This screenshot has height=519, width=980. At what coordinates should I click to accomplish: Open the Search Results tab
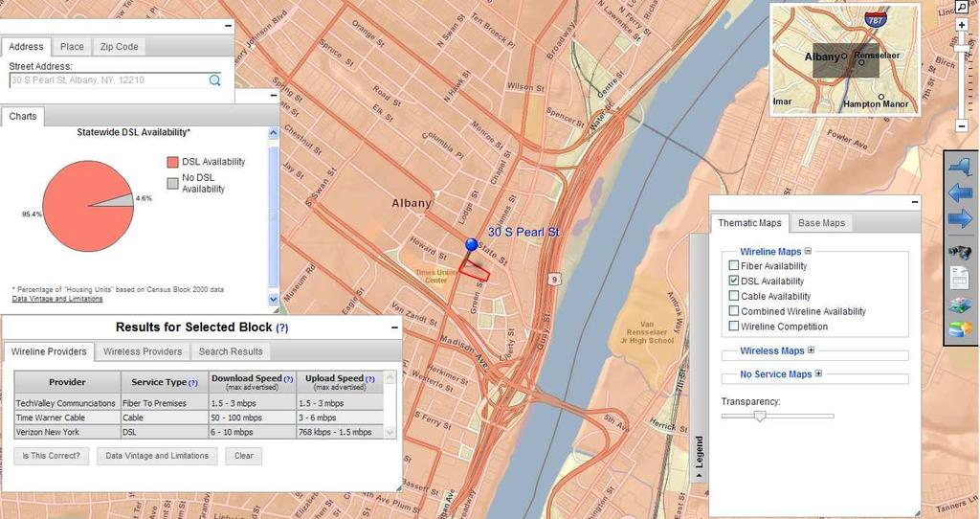231,351
